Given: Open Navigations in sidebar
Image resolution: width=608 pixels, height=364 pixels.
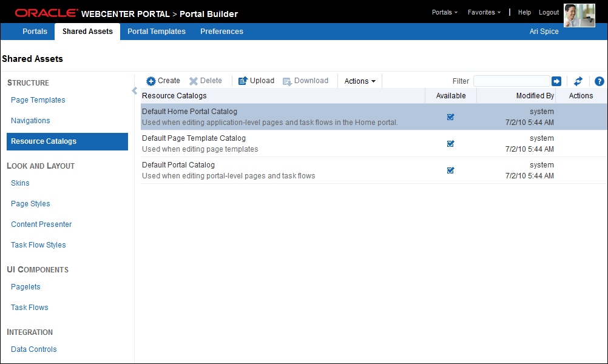Looking at the screenshot, I should coord(30,121).
